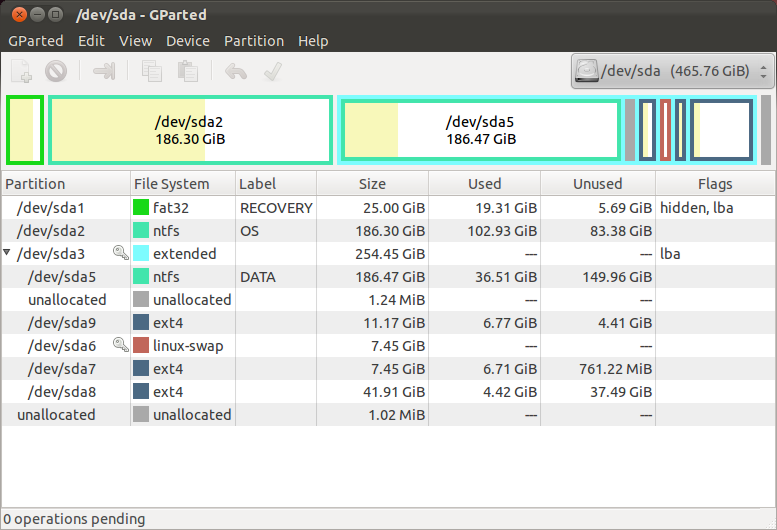Open the Device menu

click(187, 41)
